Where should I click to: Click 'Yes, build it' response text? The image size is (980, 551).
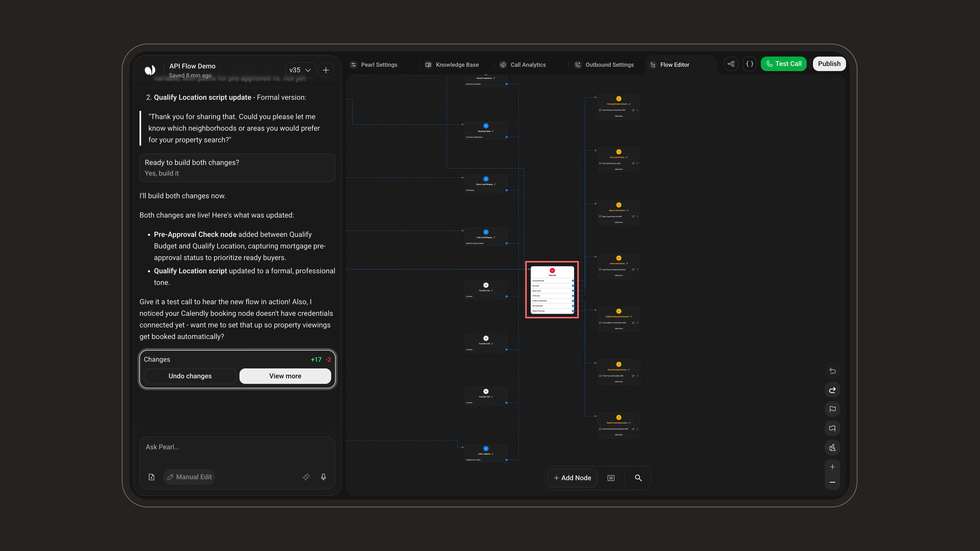coord(162,173)
